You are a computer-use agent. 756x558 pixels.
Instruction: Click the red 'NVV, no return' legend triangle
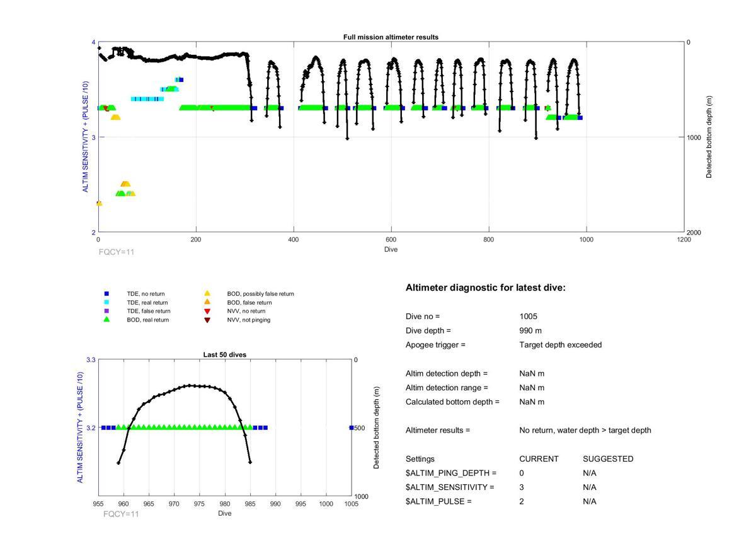[207, 311]
